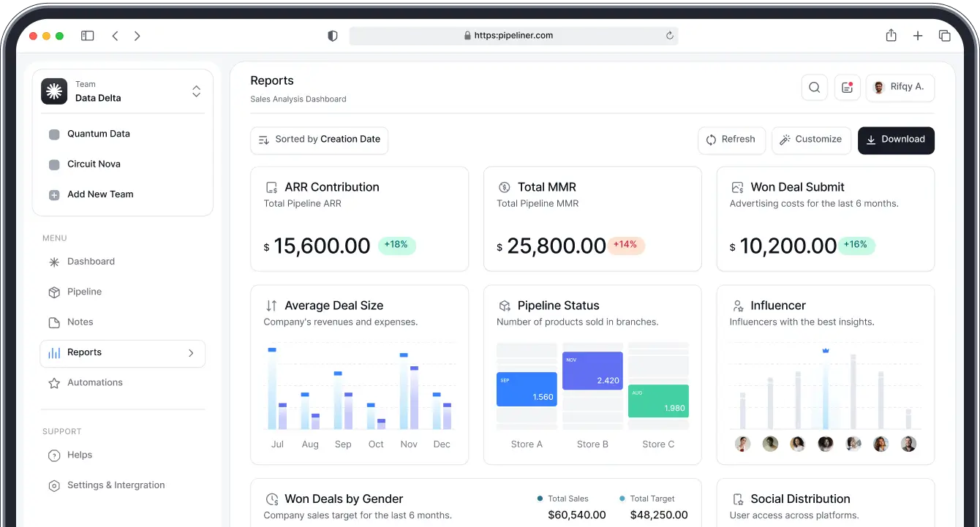This screenshot has width=980, height=527.
Task: Click the Won Deals by Gender icon
Action: click(271, 500)
